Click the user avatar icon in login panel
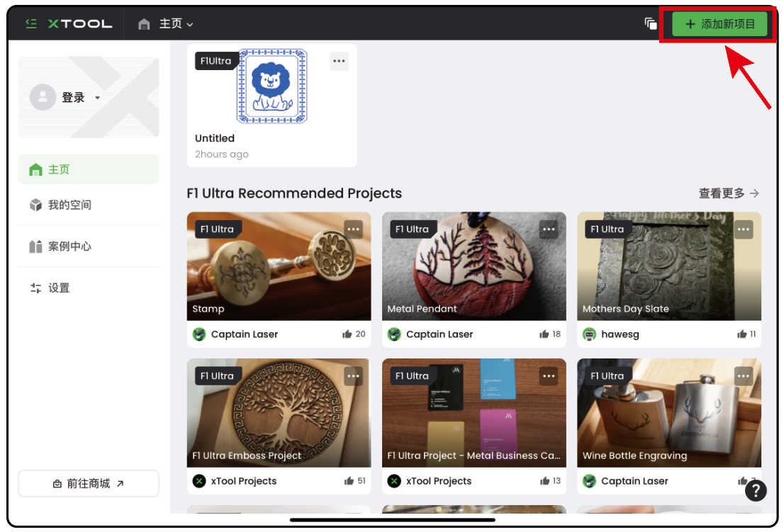Viewport: 784px width, 532px height. 43,97
